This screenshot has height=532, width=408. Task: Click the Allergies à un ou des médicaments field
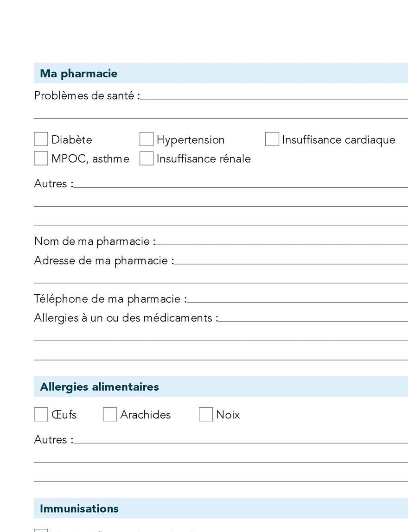313,317
